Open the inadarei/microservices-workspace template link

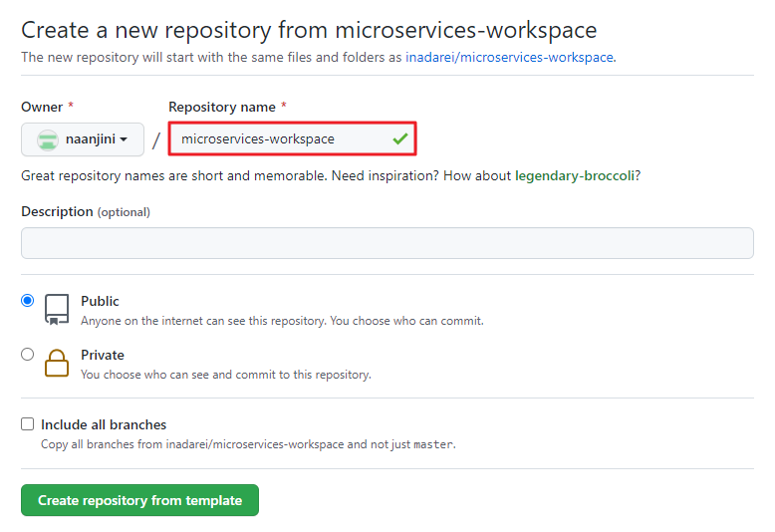coord(509,58)
